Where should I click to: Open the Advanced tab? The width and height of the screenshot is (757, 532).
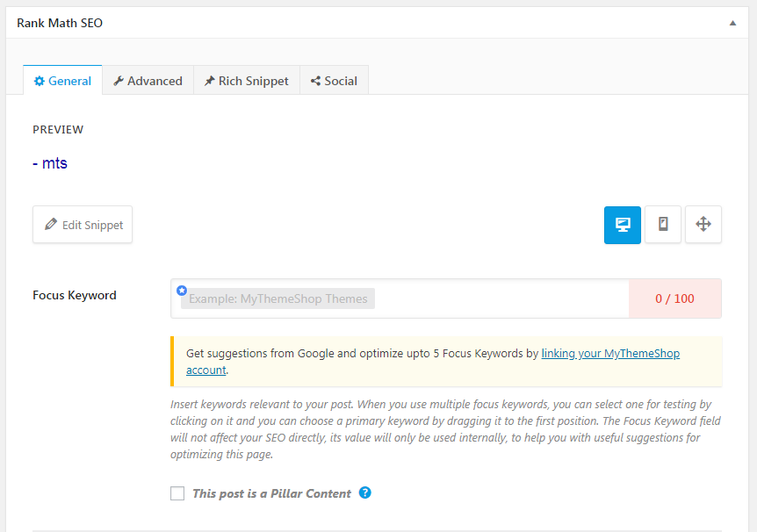tap(148, 81)
